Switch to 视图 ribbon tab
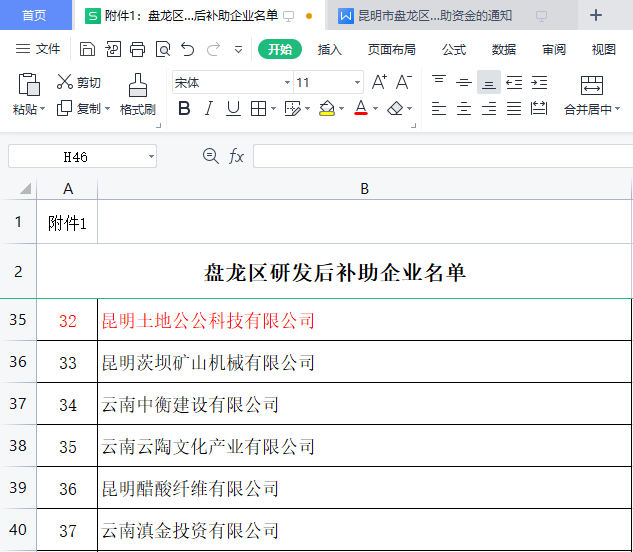The width and height of the screenshot is (633, 552). coord(604,49)
